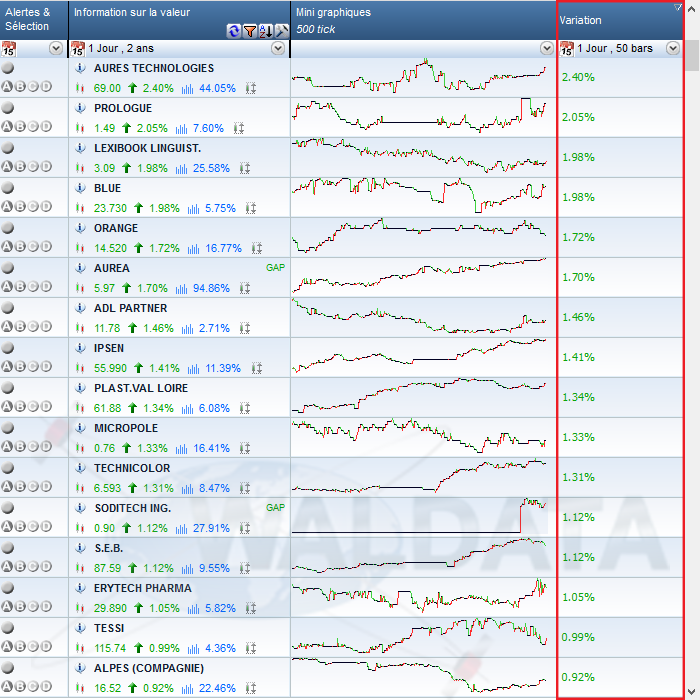700x700 pixels.
Task: Click the 94.86% volume value for AUREA
Action: pyautogui.click(x=211, y=288)
